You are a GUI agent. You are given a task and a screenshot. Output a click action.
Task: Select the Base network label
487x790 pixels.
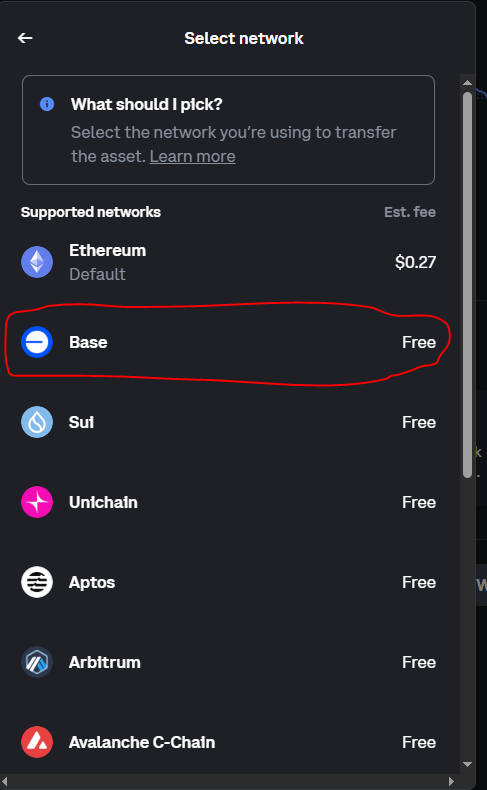pos(88,342)
